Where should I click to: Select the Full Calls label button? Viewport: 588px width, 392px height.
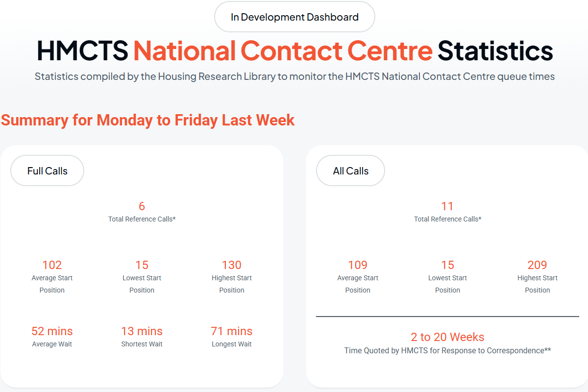(48, 171)
